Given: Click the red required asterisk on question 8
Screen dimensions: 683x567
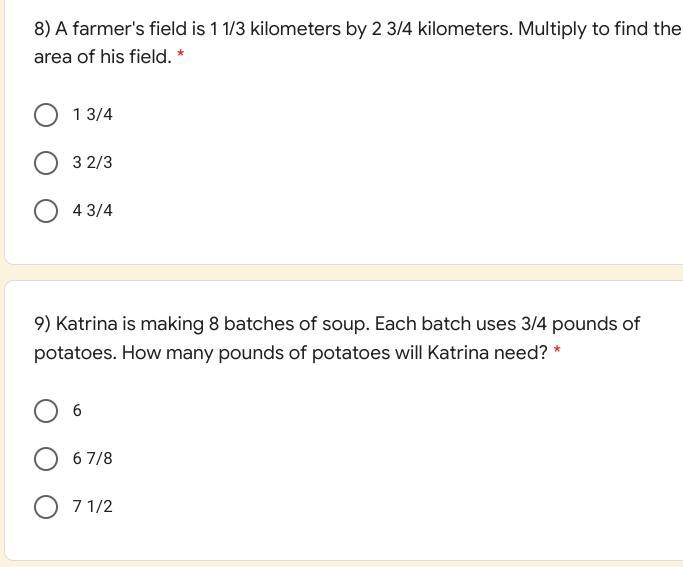Looking at the screenshot, I should coord(180,54).
